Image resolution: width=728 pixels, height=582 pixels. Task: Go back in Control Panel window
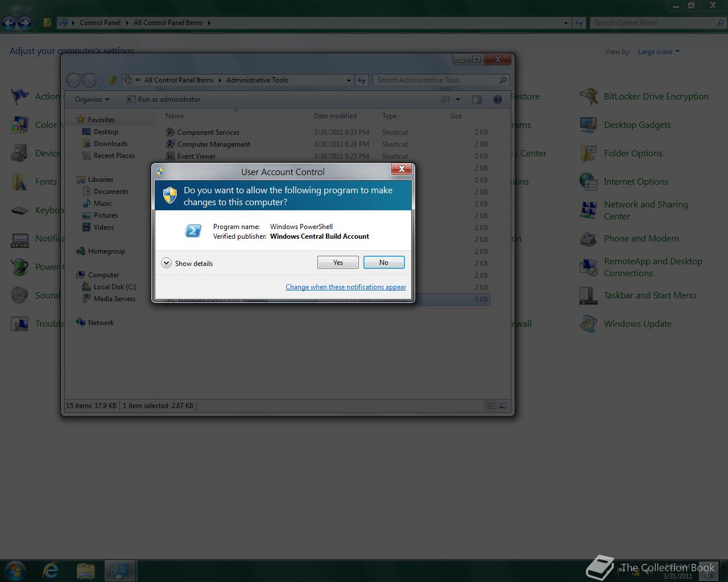9,23
